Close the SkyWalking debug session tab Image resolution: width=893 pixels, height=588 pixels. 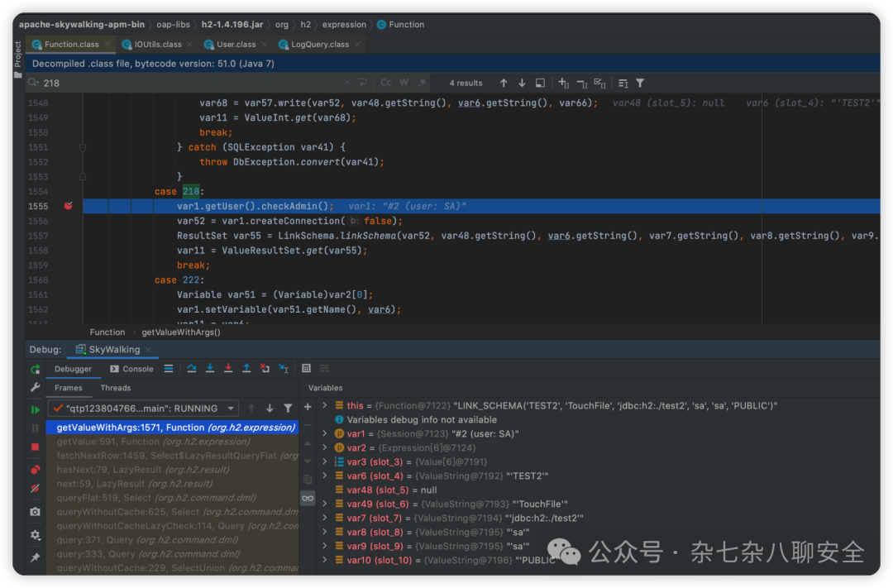coord(148,350)
